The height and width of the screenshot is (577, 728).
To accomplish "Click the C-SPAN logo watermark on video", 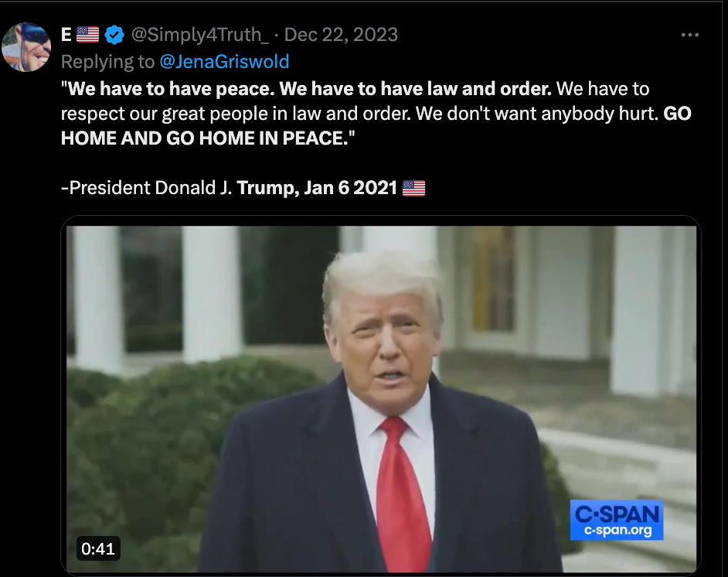I will pyautogui.click(x=617, y=520).
